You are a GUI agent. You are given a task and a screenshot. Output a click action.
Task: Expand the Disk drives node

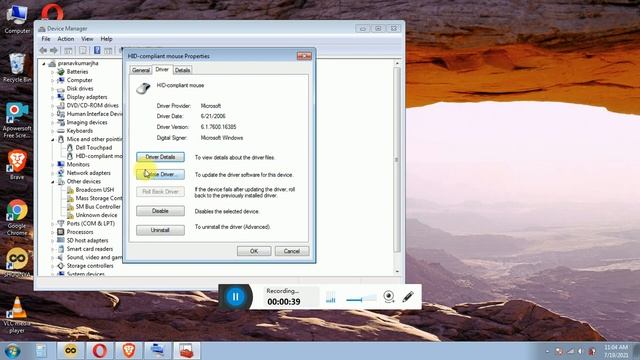pyautogui.click(x=53, y=89)
